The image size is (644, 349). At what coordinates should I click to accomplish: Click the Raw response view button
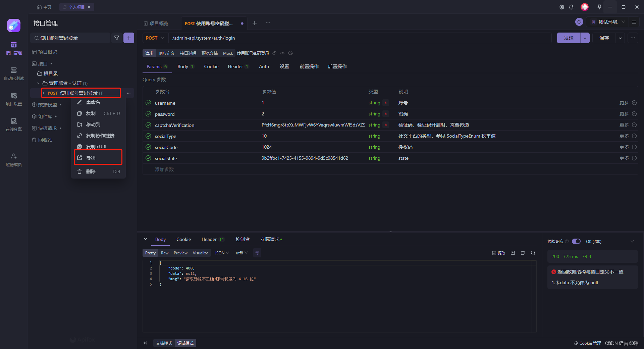click(165, 253)
